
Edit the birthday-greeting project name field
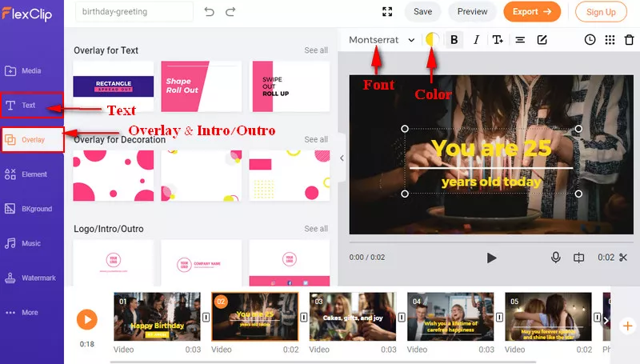(x=134, y=12)
